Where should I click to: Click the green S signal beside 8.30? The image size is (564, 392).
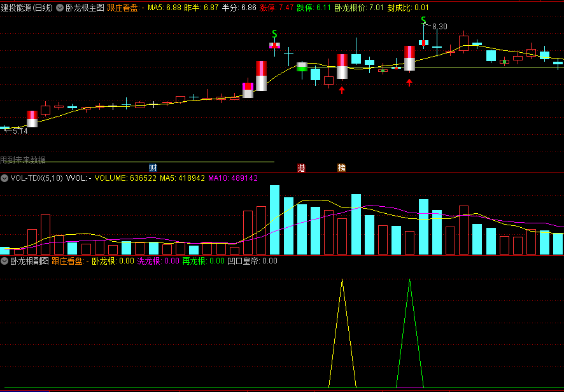click(424, 20)
